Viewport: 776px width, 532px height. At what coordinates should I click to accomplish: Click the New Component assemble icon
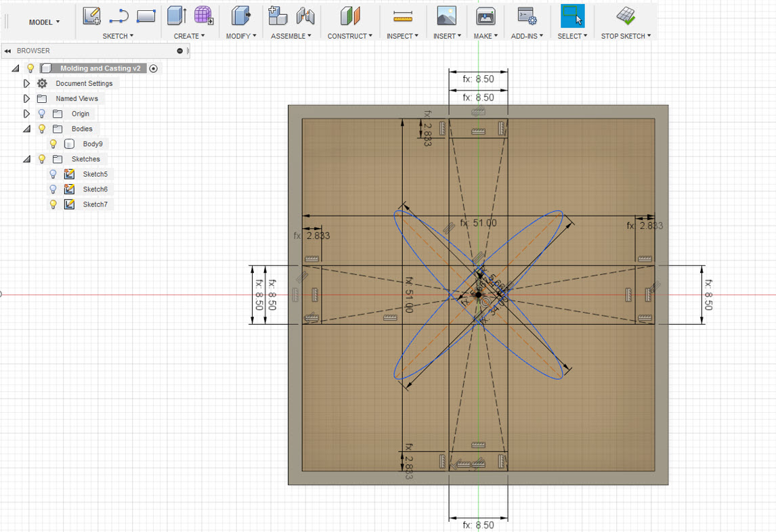pos(277,16)
